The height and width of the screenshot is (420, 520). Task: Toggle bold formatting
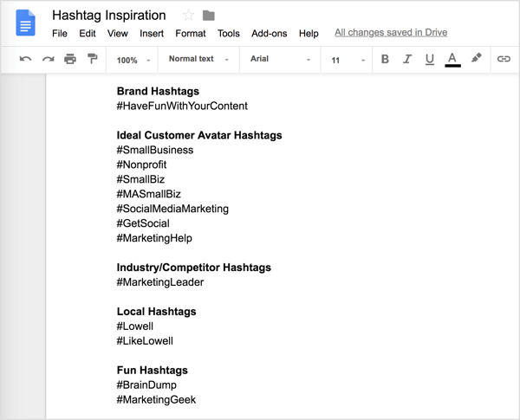(x=385, y=60)
